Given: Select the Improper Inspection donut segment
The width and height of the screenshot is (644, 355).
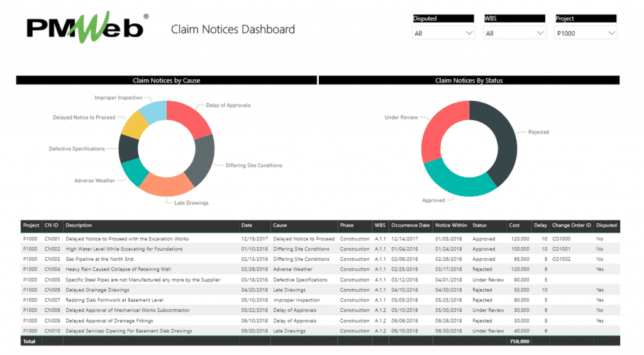Looking at the screenshot, I should pyautogui.click(x=155, y=111).
